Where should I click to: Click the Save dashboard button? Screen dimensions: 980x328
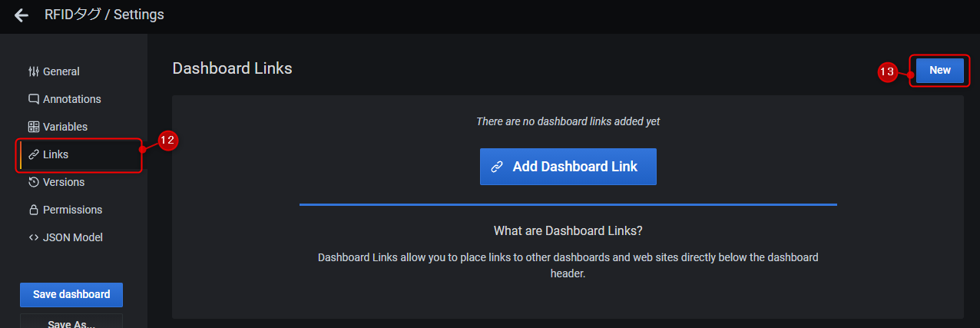[71, 294]
